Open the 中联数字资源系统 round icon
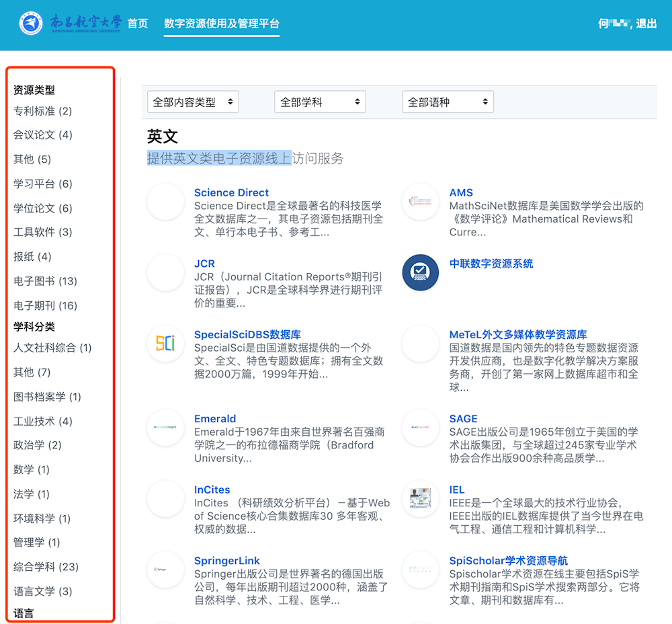Image resolution: width=672 pixels, height=624 pixels. (x=420, y=272)
